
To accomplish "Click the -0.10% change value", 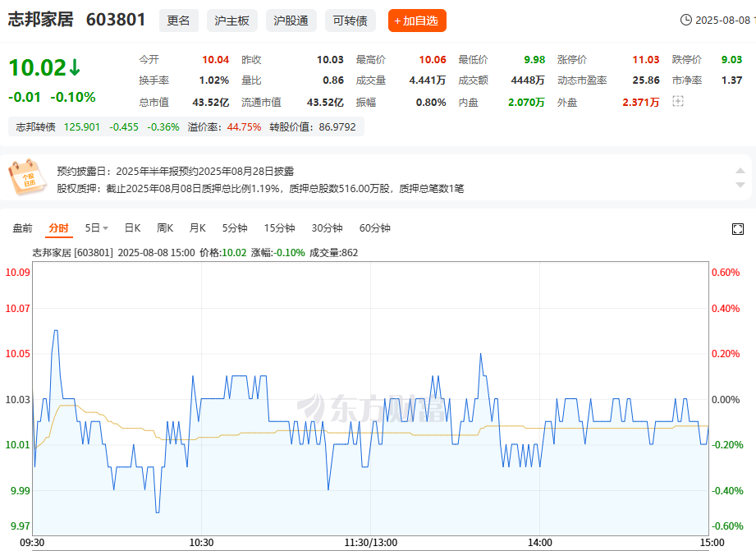I will coord(73,97).
